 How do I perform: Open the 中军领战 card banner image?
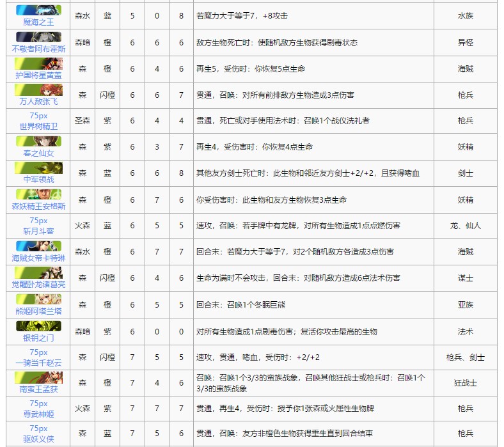38,168
